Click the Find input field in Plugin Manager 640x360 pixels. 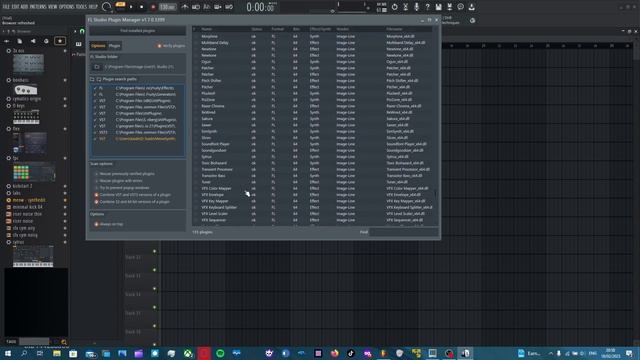pos(403,232)
